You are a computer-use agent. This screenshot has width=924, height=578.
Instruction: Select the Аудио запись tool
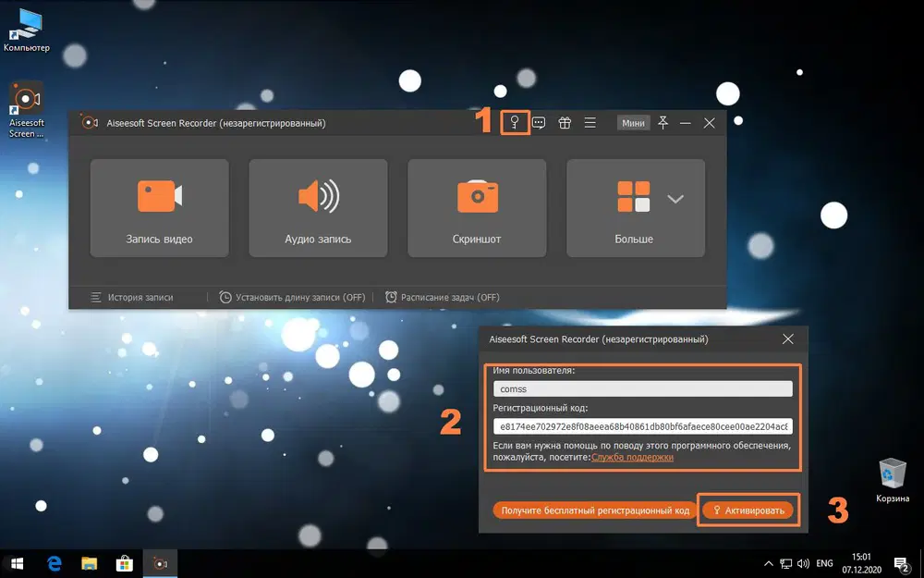(x=318, y=205)
